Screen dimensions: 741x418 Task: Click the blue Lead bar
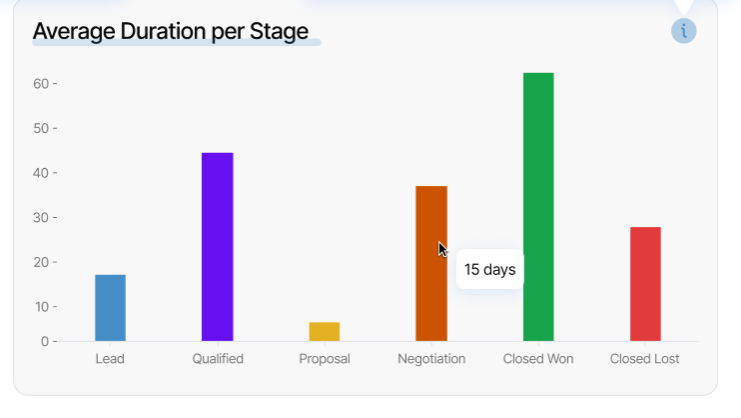[110, 307]
